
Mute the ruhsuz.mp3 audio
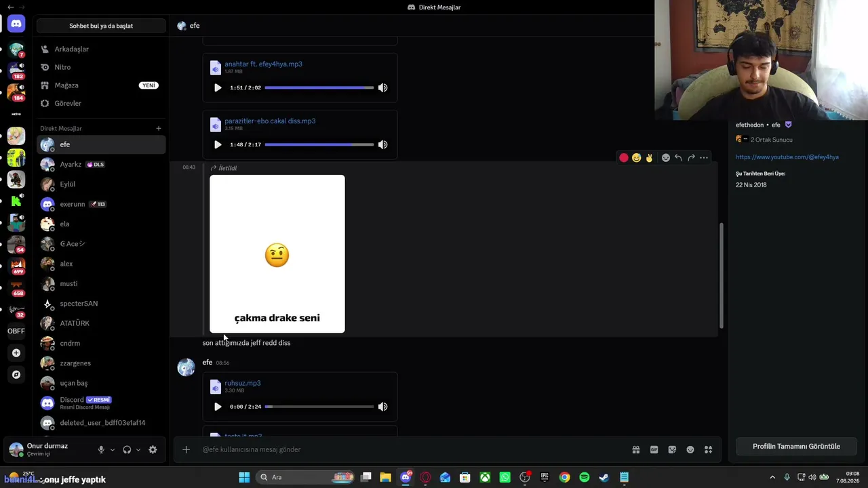[382, 407]
